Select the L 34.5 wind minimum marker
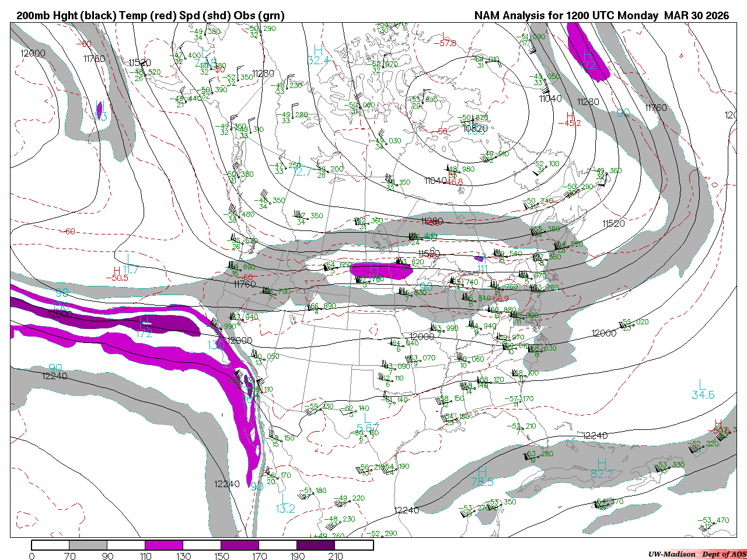The height and width of the screenshot is (560, 747). click(x=703, y=390)
